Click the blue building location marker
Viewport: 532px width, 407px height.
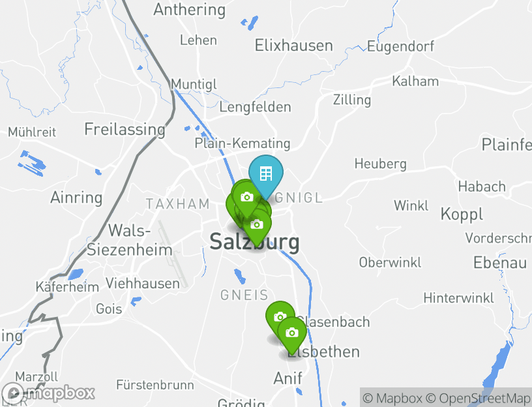[x=265, y=175]
